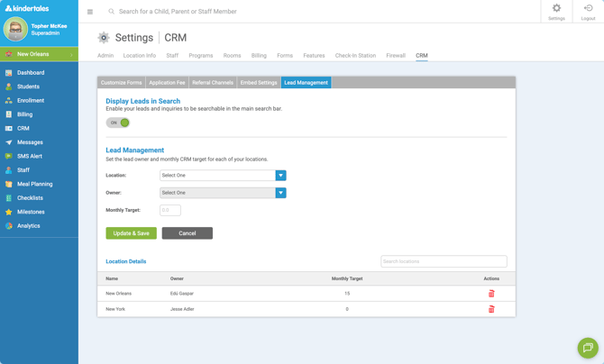Delete the New York location row
The width and height of the screenshot is (604, 364).
click(491, 309)
